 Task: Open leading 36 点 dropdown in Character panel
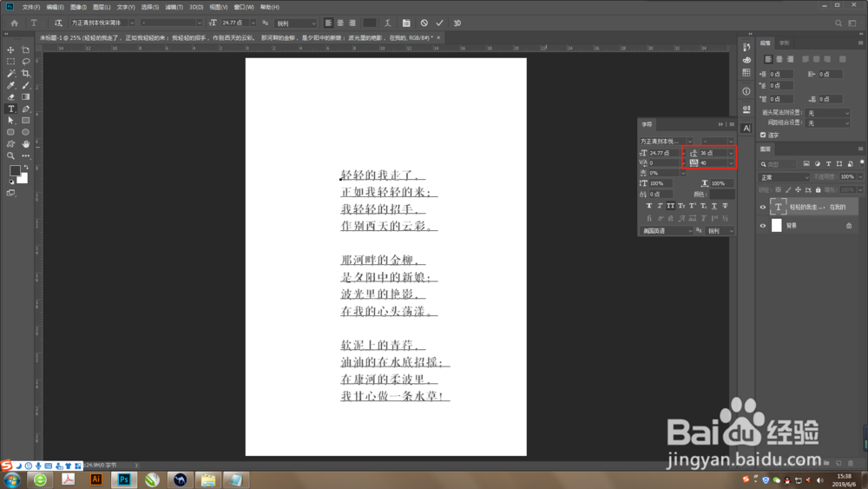[x=731, y=153]
